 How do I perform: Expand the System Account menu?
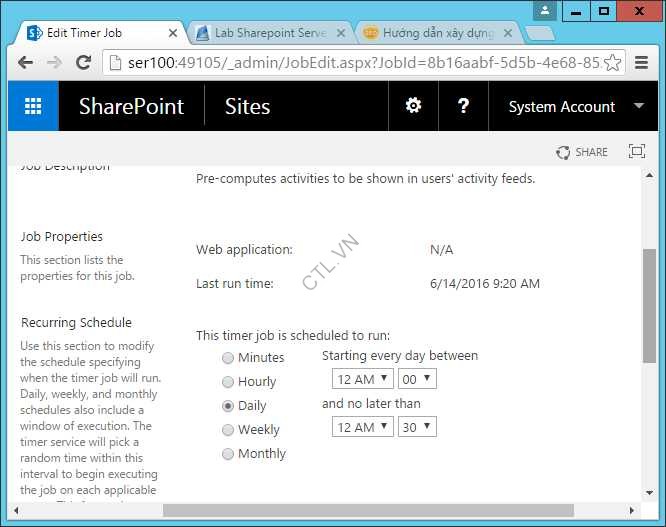[x=574, y=106]
